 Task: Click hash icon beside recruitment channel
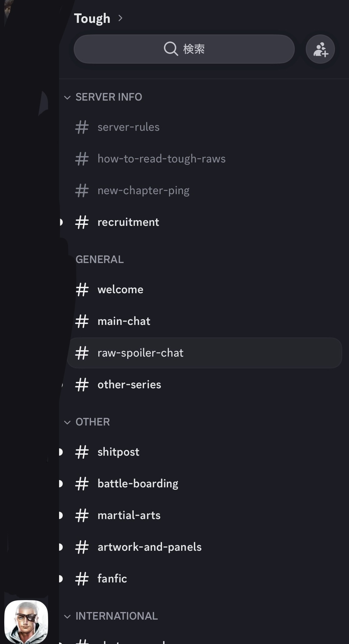pyautogui.click(x=82, y=222)
